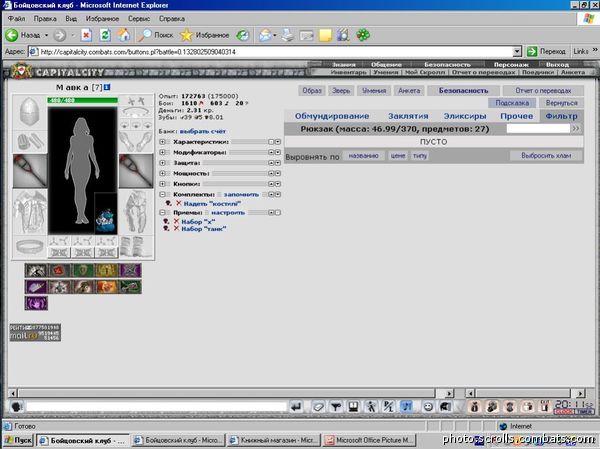Screen dimensions: 600x449
Task: Click the chat message input field
Action: coord(156,407)
